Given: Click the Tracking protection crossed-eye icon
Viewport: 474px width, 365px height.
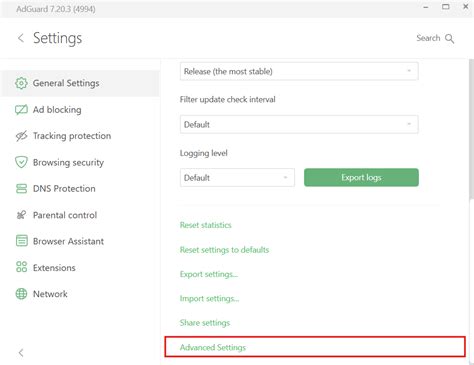Looking at the screenshot, I should (21, 136).
